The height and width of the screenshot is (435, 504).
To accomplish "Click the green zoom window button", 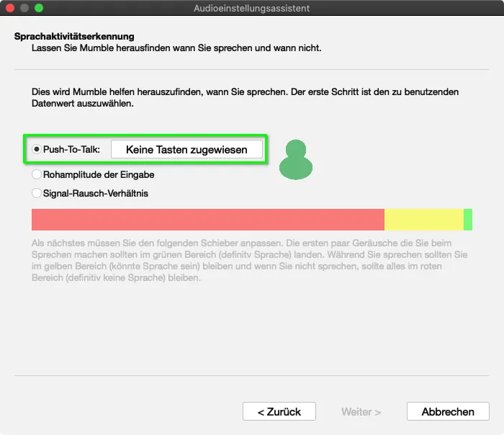I will [39, 8].
